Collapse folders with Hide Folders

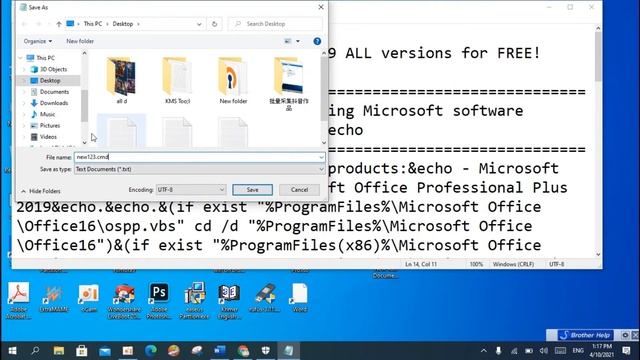pos(41,191)
